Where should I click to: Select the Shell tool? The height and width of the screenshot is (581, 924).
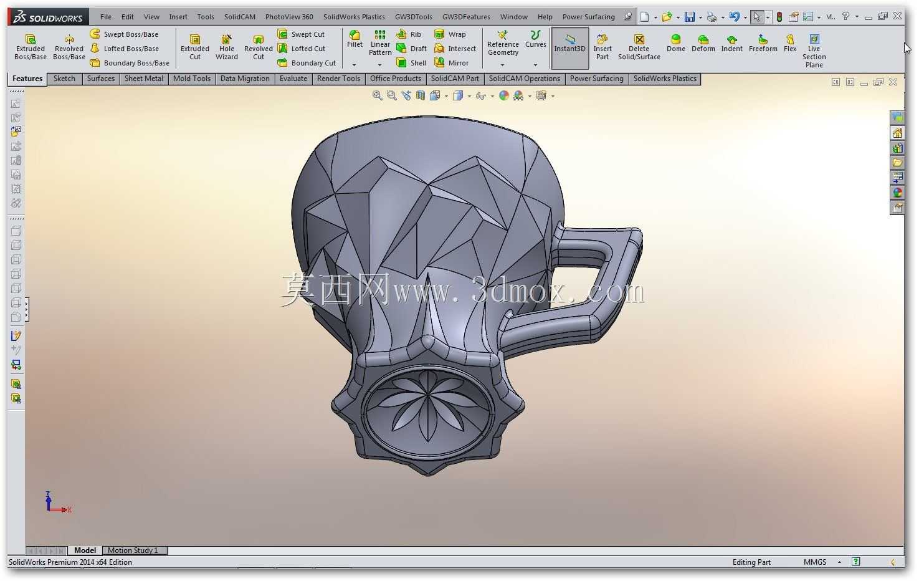(411, 63)
